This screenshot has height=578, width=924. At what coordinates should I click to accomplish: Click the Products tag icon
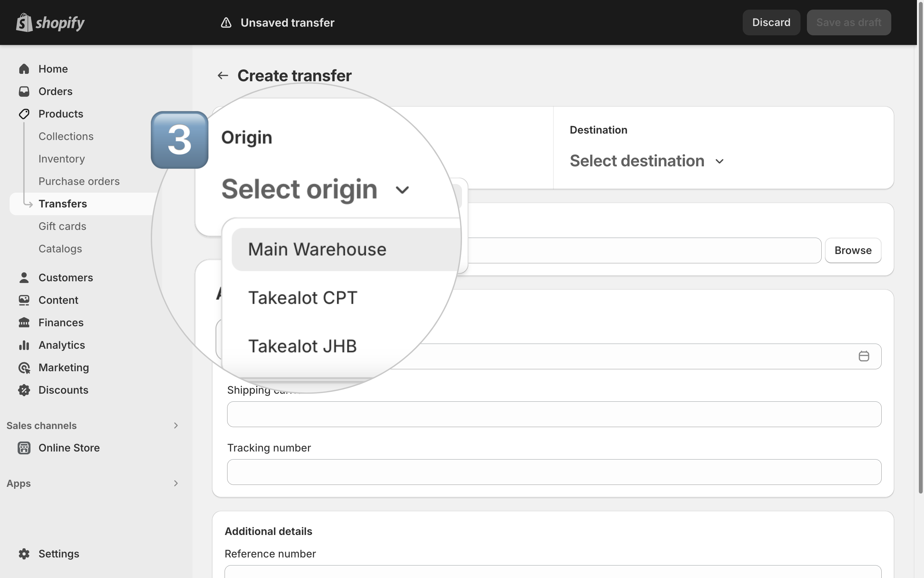click(24, 114)
